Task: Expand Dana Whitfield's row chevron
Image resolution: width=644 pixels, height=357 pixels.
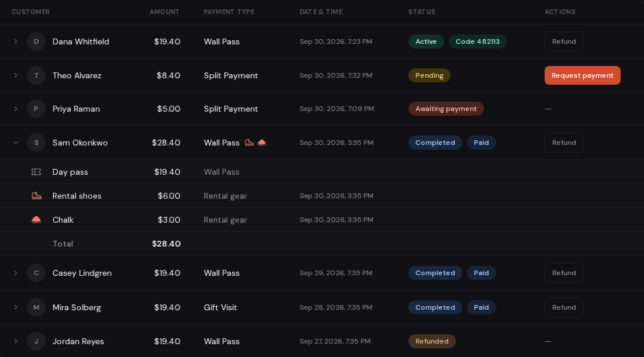Action: click(x=16, y=41)
